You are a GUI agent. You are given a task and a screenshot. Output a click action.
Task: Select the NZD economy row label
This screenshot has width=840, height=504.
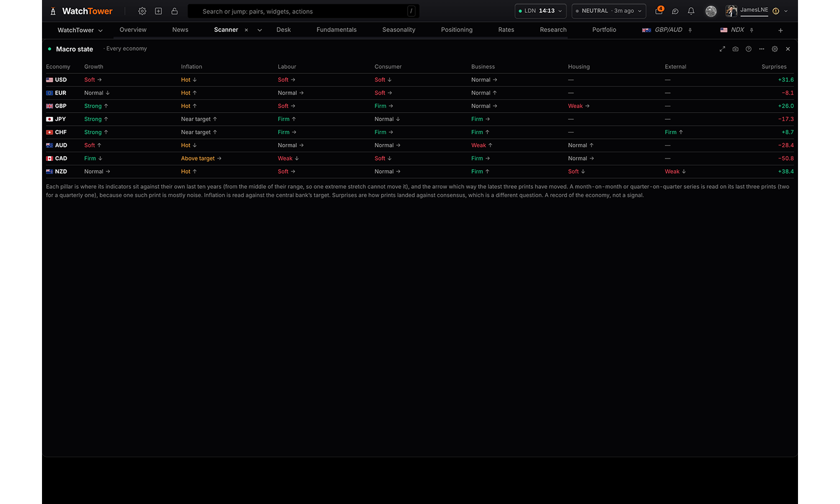[57, 171]
